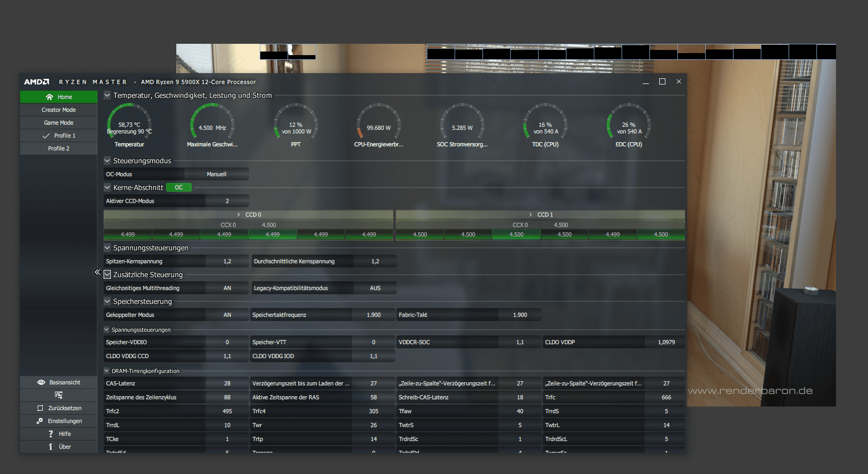Open the OC-Modus Manuell selector

tap(216, 174)
